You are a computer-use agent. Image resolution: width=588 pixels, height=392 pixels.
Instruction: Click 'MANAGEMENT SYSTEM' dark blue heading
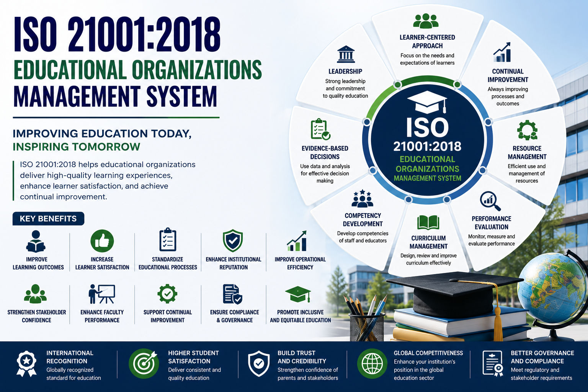(x=115, y=96)
